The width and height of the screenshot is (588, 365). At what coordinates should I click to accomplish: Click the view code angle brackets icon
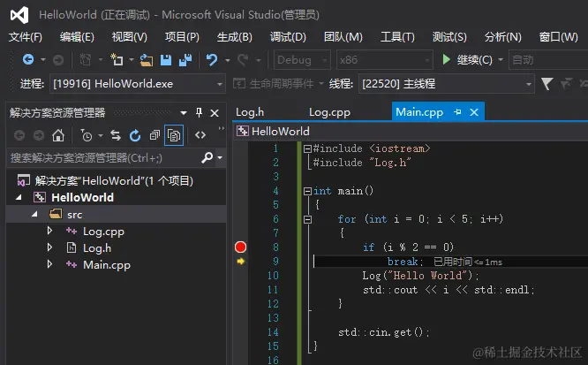pos(200,135)
